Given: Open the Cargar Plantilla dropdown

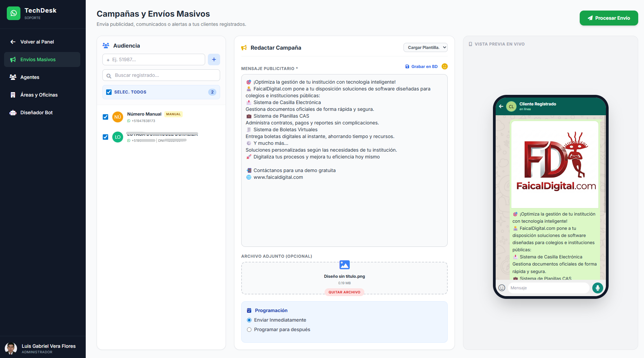Looking at the screenshot, I should click(x=425, y=48).
